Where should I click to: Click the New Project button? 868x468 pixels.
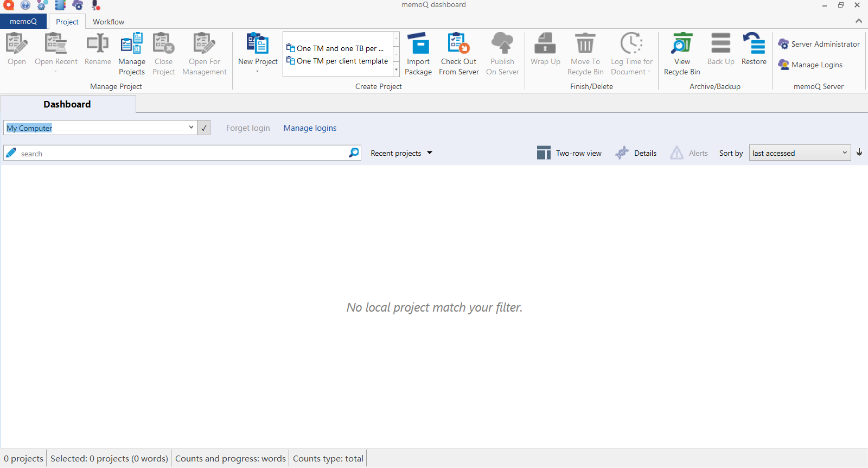click(x=258, y=52)
